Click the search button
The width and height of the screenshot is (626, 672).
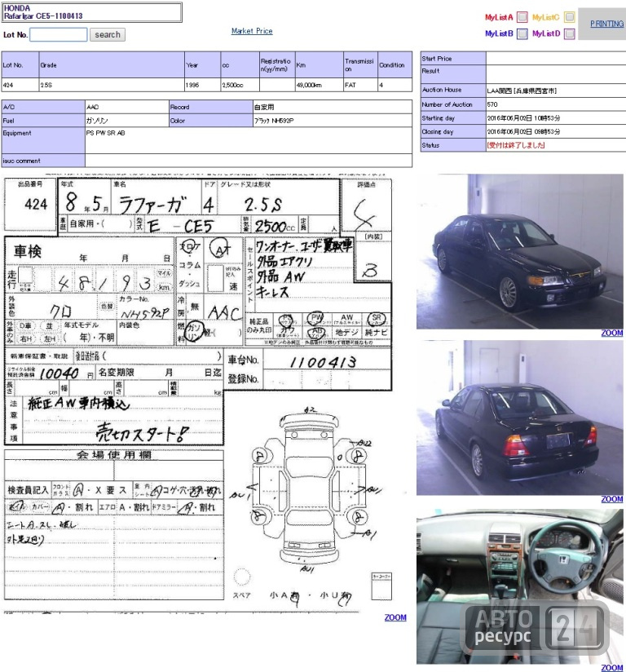[x=108, y=35]
